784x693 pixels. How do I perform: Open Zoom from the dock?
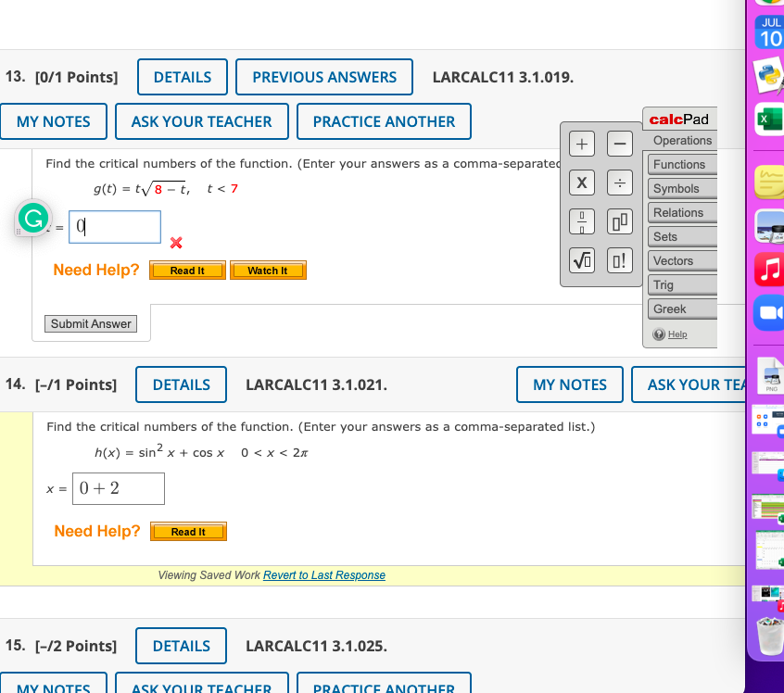coord(769,312)
